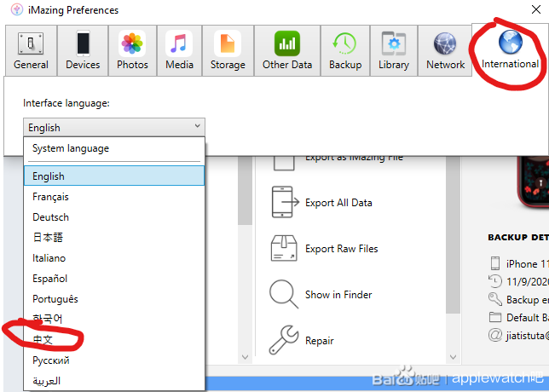The image size is (549, 392).
Task: Pick Português from the language list
Action: point(114,299)
